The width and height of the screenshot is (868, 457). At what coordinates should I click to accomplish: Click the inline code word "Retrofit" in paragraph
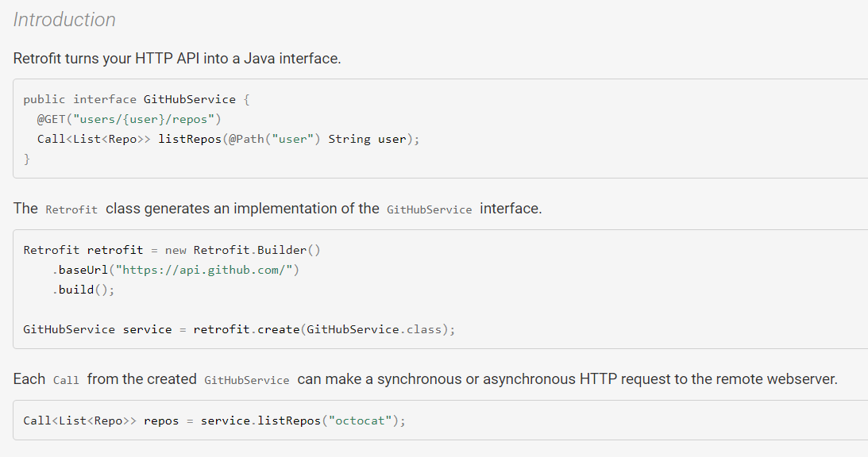71,209
